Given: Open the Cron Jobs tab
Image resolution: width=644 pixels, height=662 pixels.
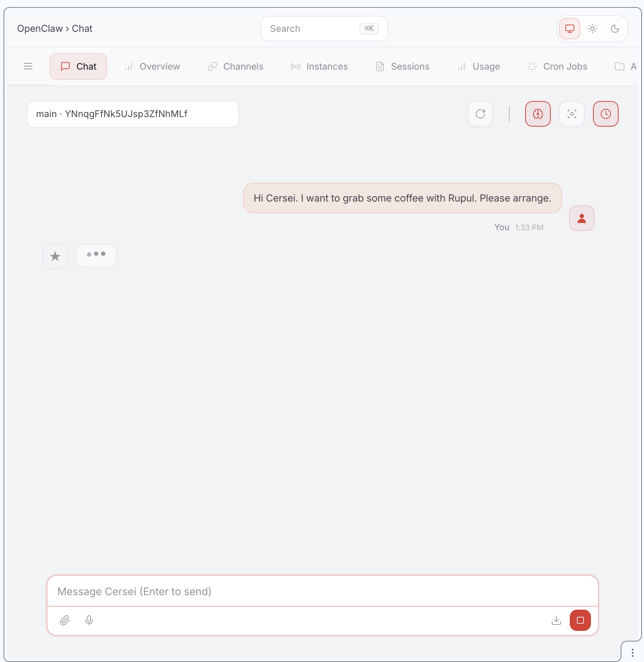Looking at the screenshot, I should [x=557, y=66].
